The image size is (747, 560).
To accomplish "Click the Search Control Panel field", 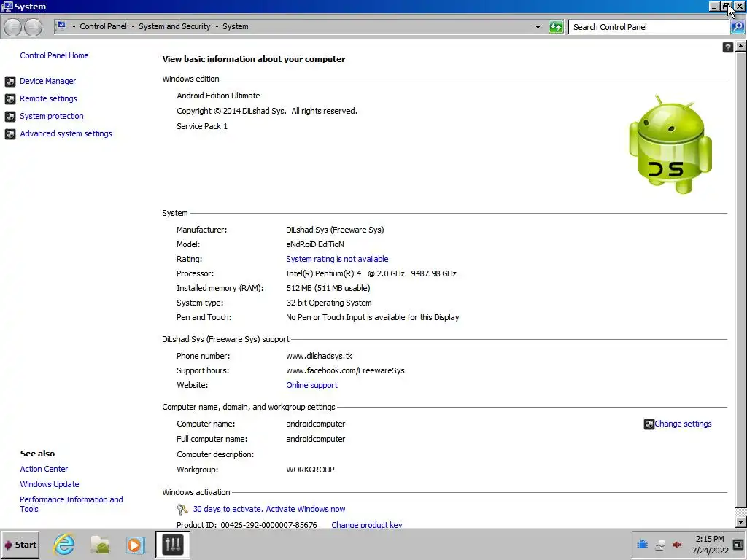I will [x=649, y=27].
